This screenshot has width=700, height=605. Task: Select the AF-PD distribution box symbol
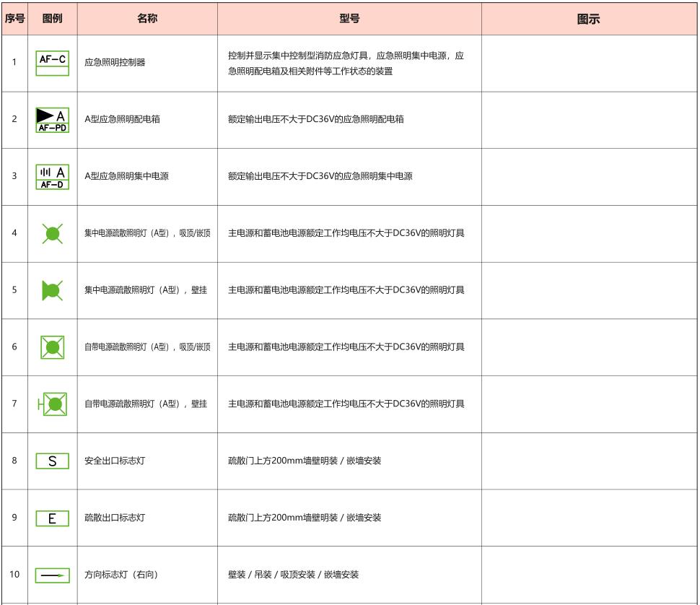[x=53, y=120]
